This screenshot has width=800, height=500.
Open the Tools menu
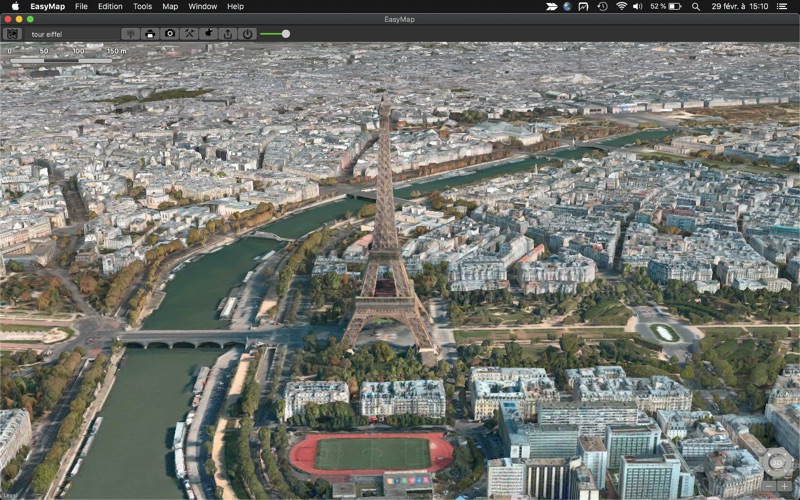[x=142, y=6]
